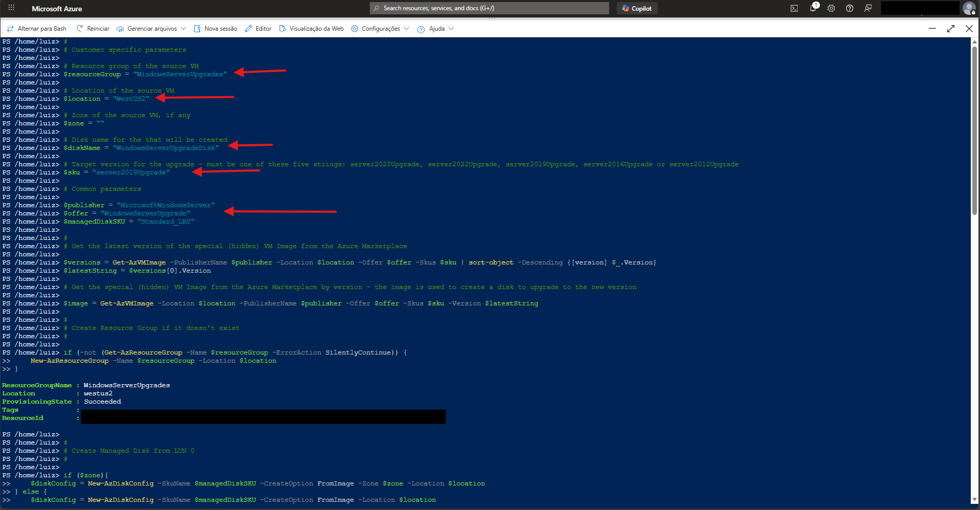Switch shell with Alternar para Bash
The width and height of the screenshot is (980, 510).
click(x=36, y=29)
